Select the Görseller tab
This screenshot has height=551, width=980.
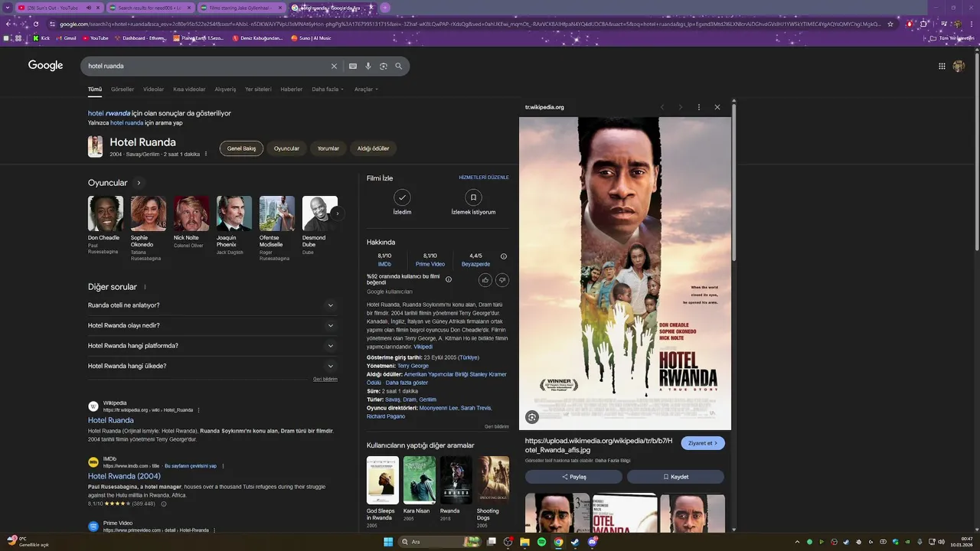(122, 90)
